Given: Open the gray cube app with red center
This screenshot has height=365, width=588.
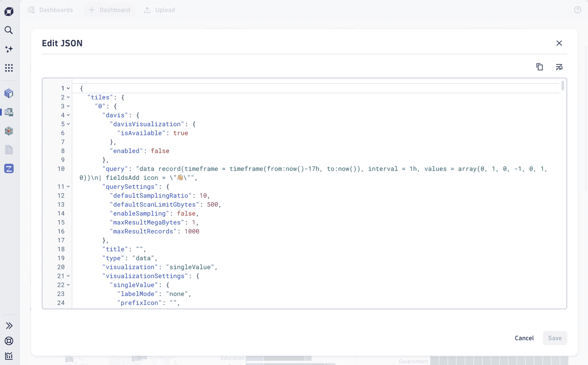Looking at the screenshot, I should pos(9,131).
